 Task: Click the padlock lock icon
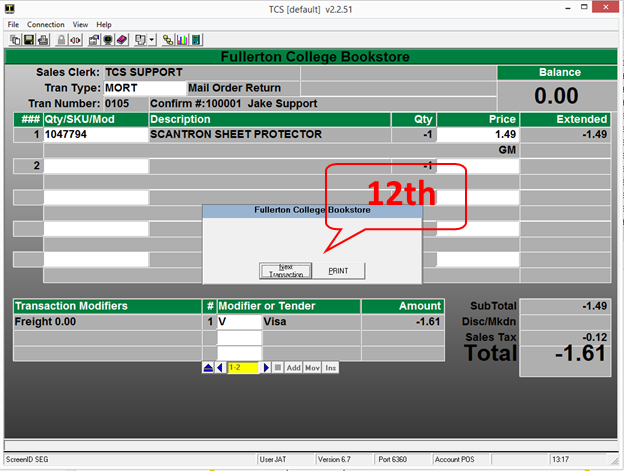tap(61, 40)
